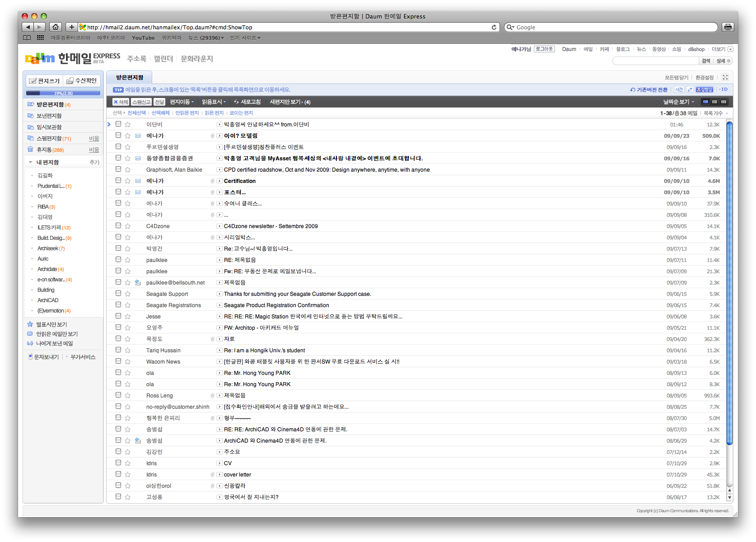Click the 수신확인 read receipt button
The image size is (756, 542).
(x=82, y=81)
